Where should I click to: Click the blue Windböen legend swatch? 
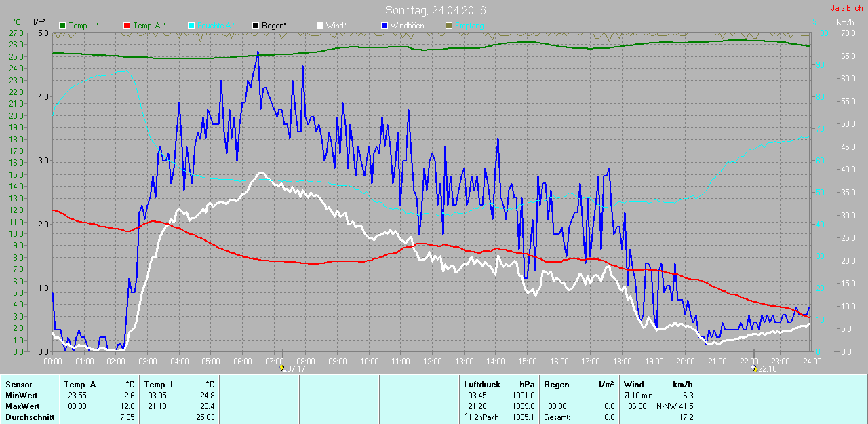(384, 26)
